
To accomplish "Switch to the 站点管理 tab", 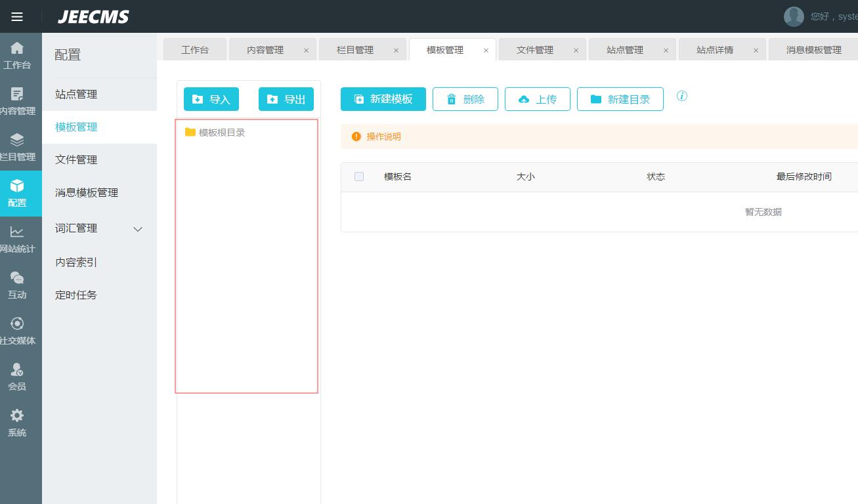I will click(x=624, y=50).
